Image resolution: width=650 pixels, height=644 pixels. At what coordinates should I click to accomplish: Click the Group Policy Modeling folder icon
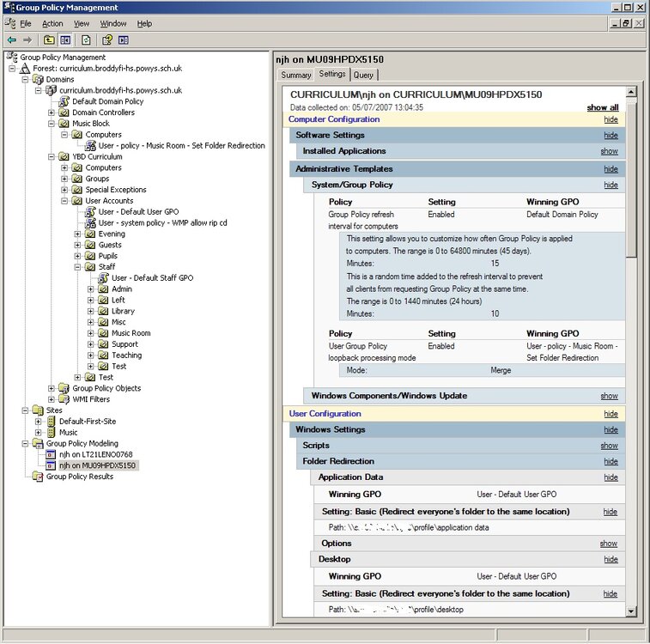[x=38, y=443]
